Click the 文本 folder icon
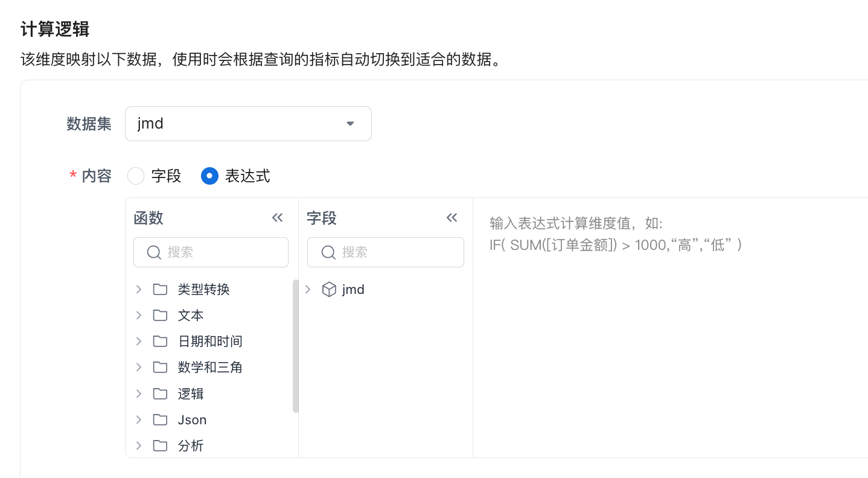 [x=160, y=315]
